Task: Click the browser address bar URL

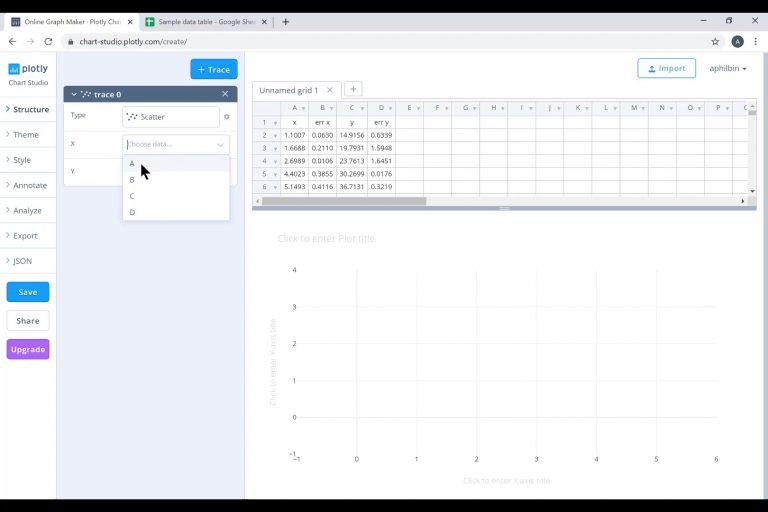Action: (x=133, y=42)
